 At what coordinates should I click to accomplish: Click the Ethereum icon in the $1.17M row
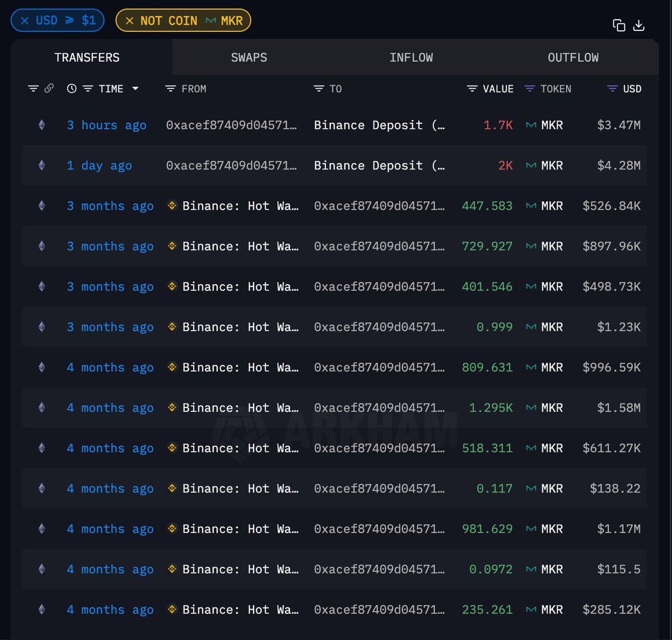[41, 528]
